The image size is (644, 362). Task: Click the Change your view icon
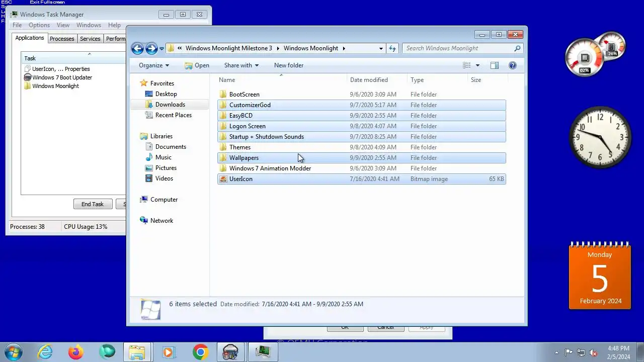coord(467,65)
